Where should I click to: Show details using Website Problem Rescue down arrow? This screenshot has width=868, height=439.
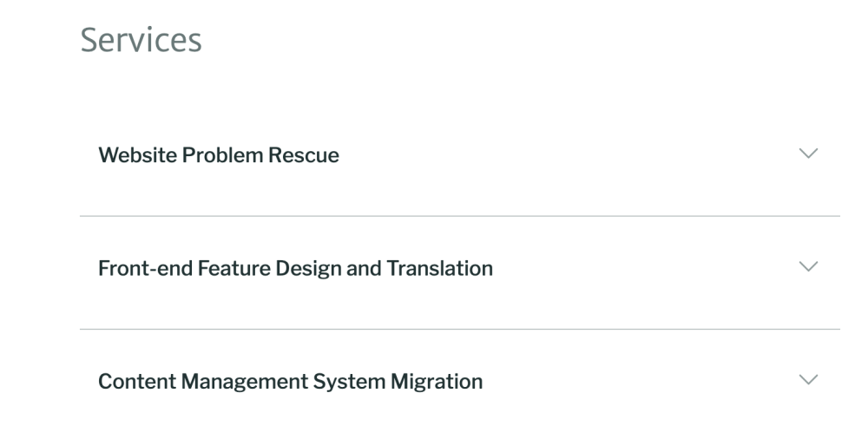pos(808,154)
